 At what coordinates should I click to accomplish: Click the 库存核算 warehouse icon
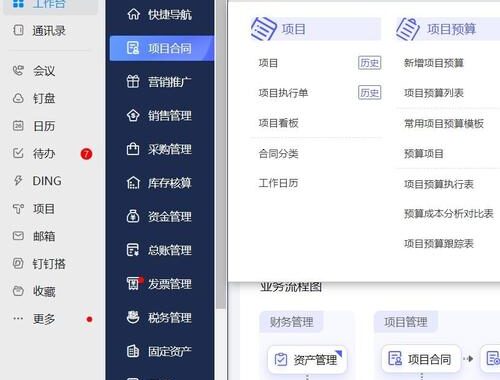[x=133, y=183]
